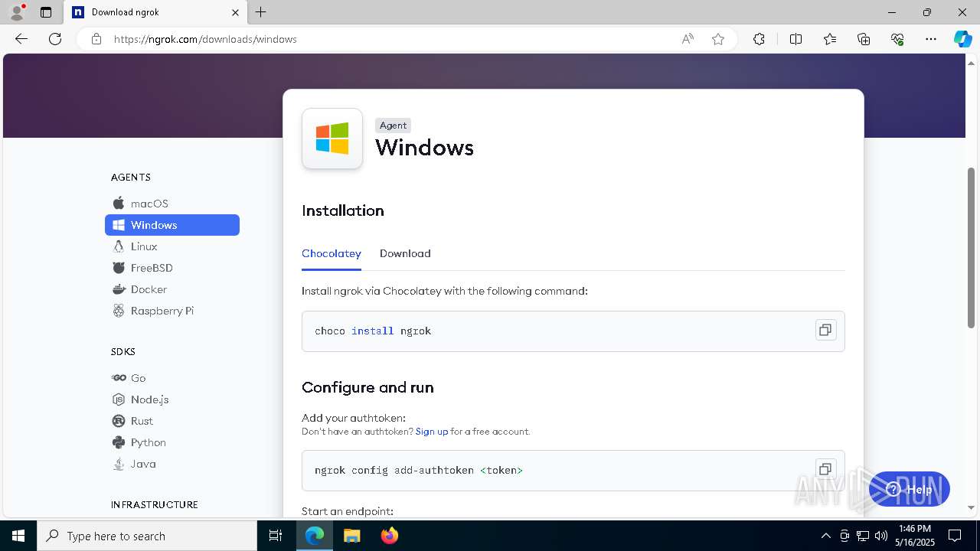Click the large Windows logo tile
Screen dimensions: 980x551
point(332,139)
